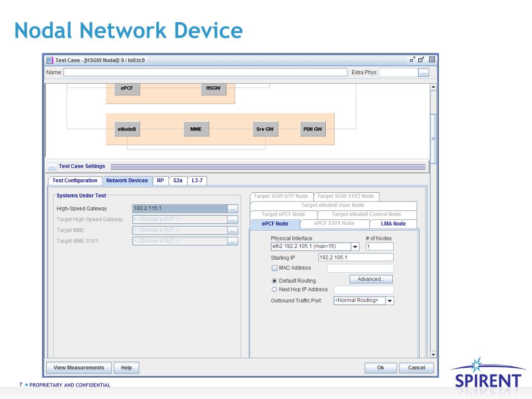The width and height of the screenshot is (532, 399).
Task: Select the Target eNodeB User Node tab
Action: click(x=333, y=206)
